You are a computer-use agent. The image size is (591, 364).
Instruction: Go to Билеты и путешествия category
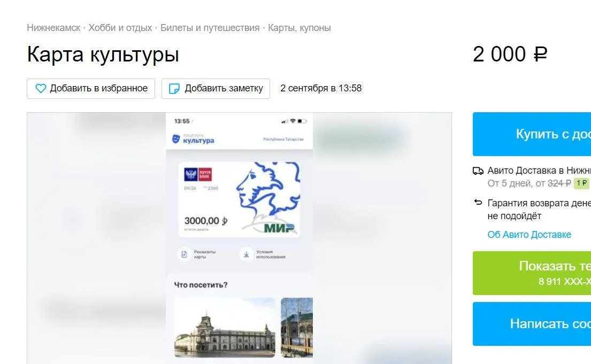click(210, 28)
